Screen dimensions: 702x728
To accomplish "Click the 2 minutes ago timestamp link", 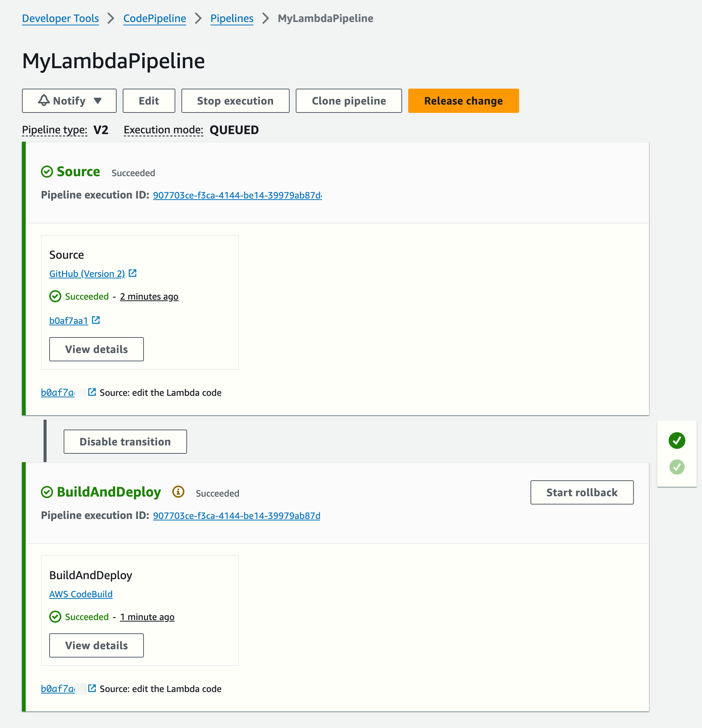I will [149, 296].
